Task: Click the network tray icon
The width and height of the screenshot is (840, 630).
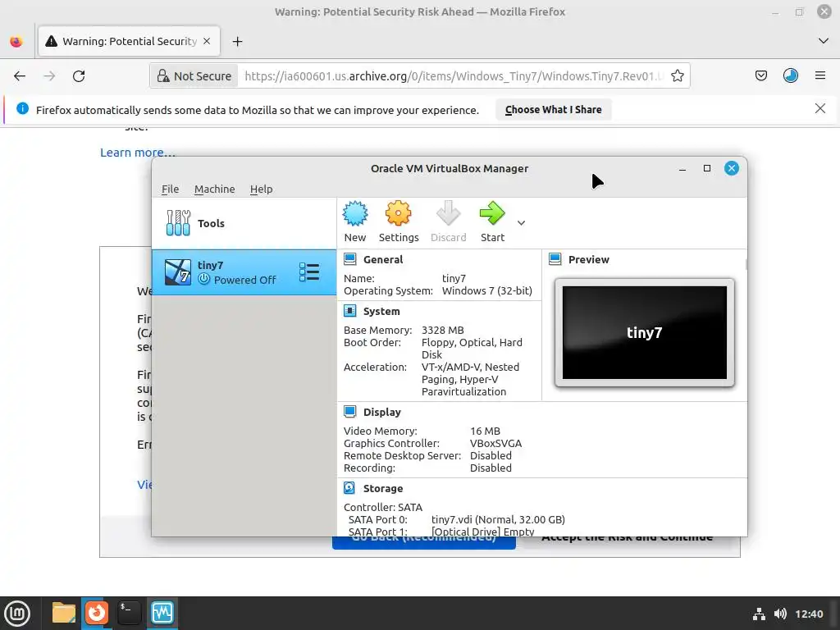Action: pos(759,614)
